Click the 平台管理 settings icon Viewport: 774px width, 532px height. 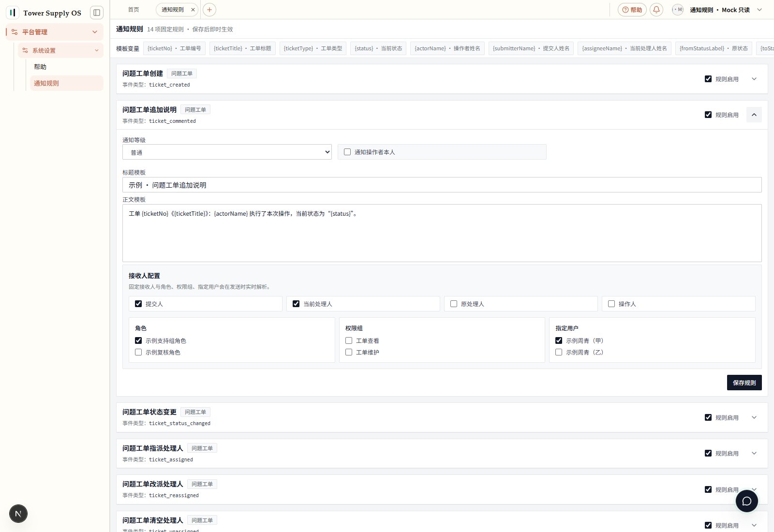(x=15, y=32)
